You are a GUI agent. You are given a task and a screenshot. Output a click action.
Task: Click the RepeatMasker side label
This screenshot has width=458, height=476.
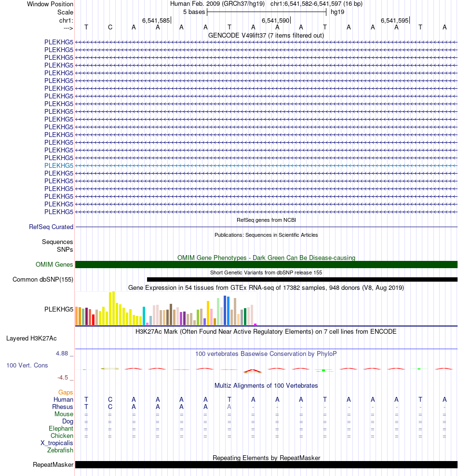coord(53,464)
